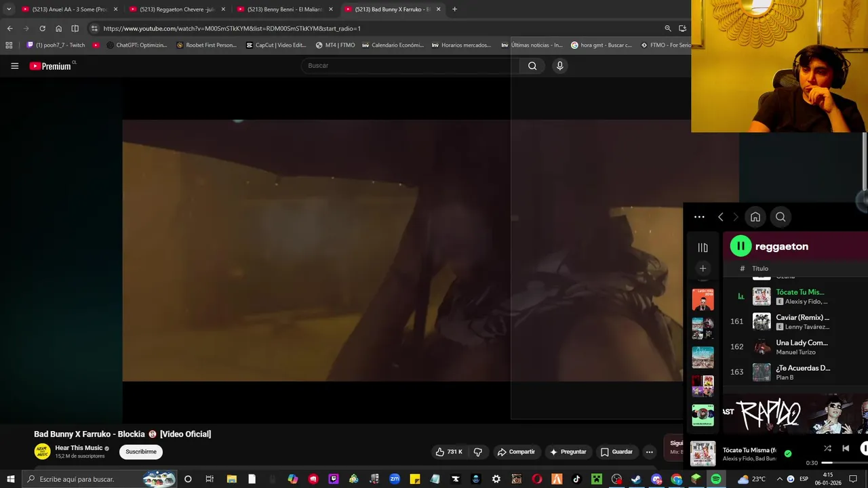This screenshot has height=488, width=868.
Task: Open the Hear This Music channel link
Action: (79, 448)
